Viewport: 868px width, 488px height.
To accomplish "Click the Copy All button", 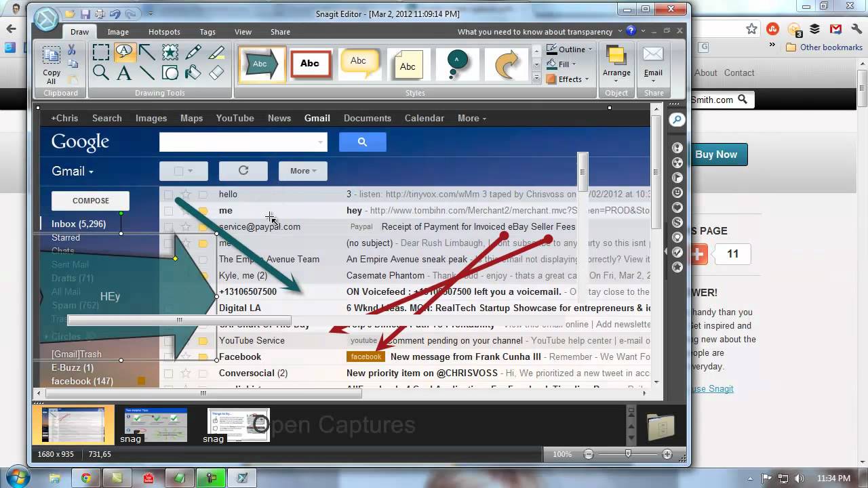I will point(52,66).
